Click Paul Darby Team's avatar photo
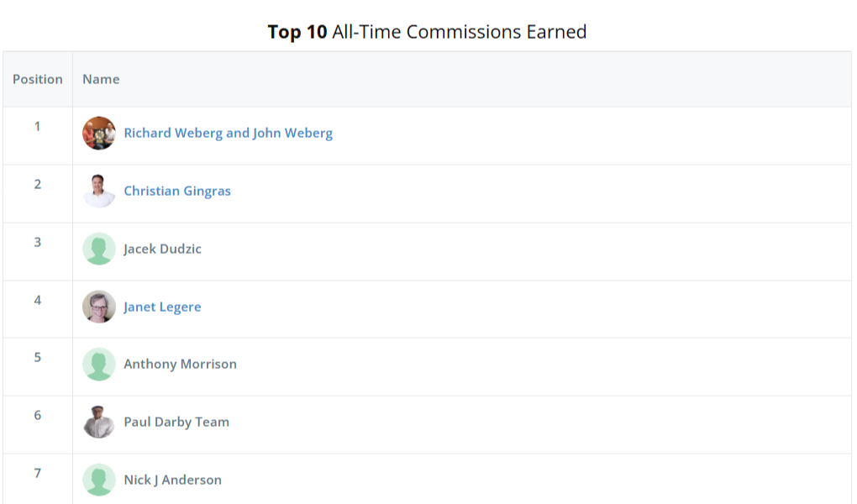The height and width of the screenshot is (504, 857). click(99, 423)
